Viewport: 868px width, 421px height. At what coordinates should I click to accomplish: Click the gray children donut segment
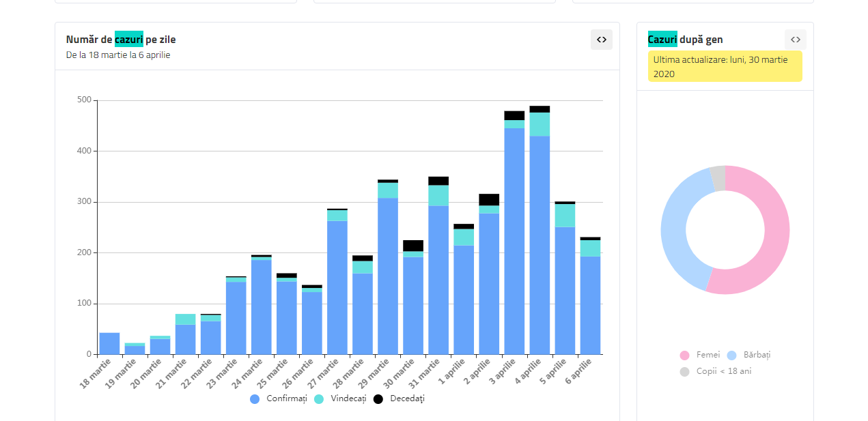[x=717, y=178]
